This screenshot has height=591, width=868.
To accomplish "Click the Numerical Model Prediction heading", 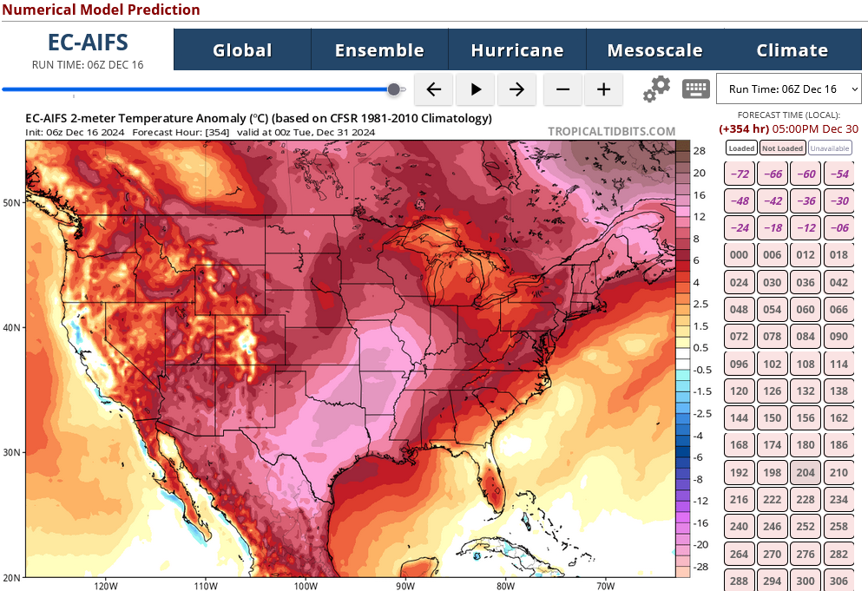I will pyautogui.click(x=101, y=10).
